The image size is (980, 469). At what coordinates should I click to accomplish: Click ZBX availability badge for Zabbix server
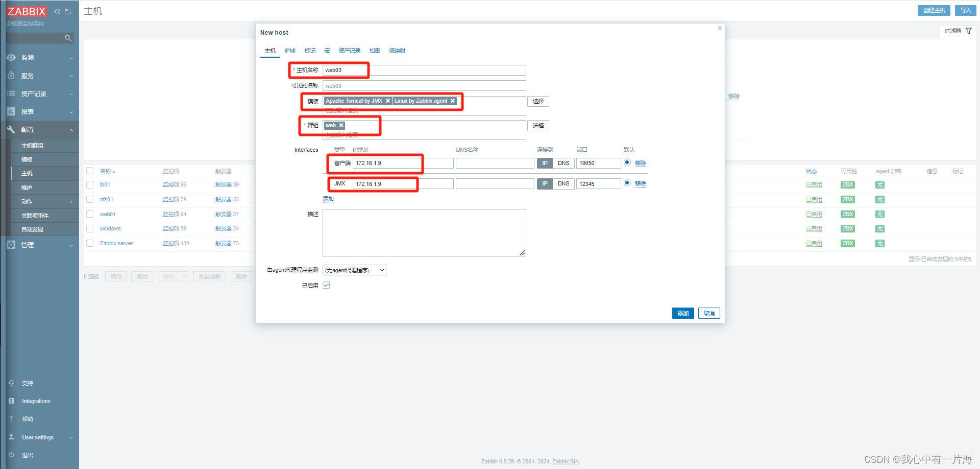(848, 244)
